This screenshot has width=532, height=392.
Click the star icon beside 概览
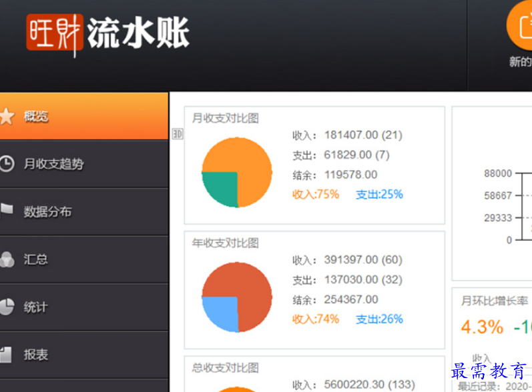7,116
